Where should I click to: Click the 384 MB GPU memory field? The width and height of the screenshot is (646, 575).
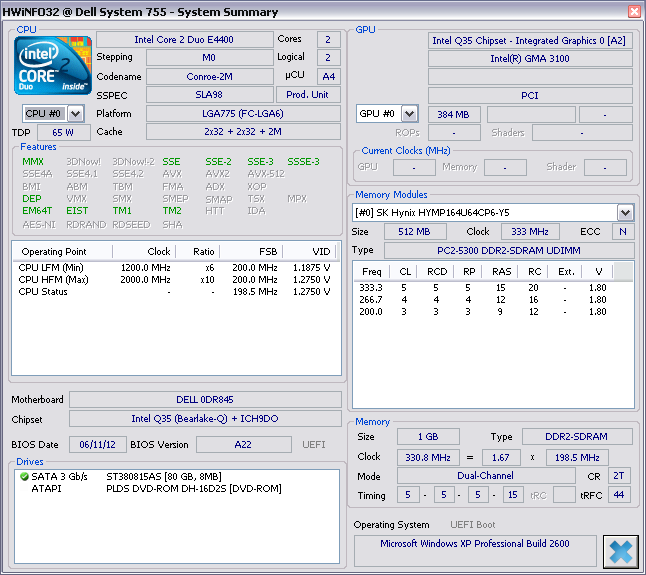pyautogui.click(x=454, y=115)
